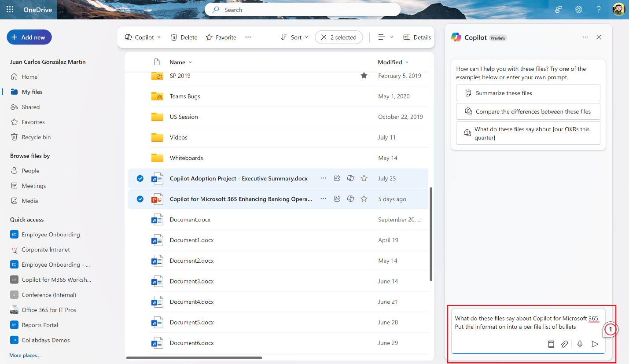Open the Copilot prompt library icon

tap(551, 344)
